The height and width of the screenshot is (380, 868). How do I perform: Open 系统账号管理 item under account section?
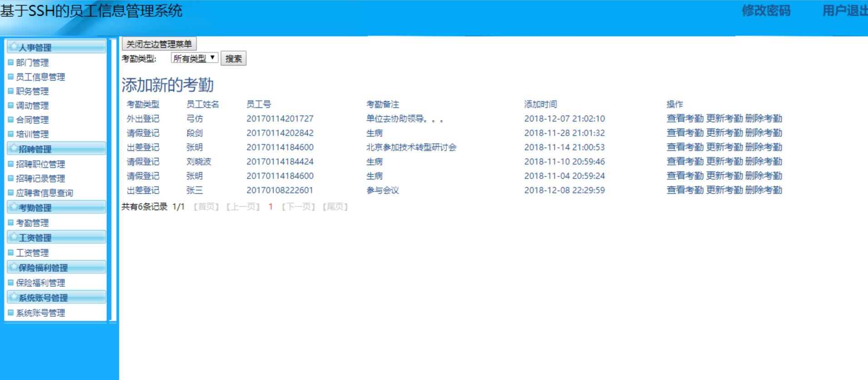click(x=40, y=313)
